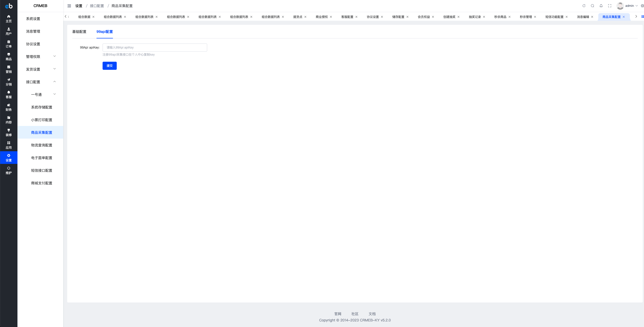Viewport: 644px width, 327px height.
Task: Open the 客服 customer service sidebar icon
Action: click(9, 95)
